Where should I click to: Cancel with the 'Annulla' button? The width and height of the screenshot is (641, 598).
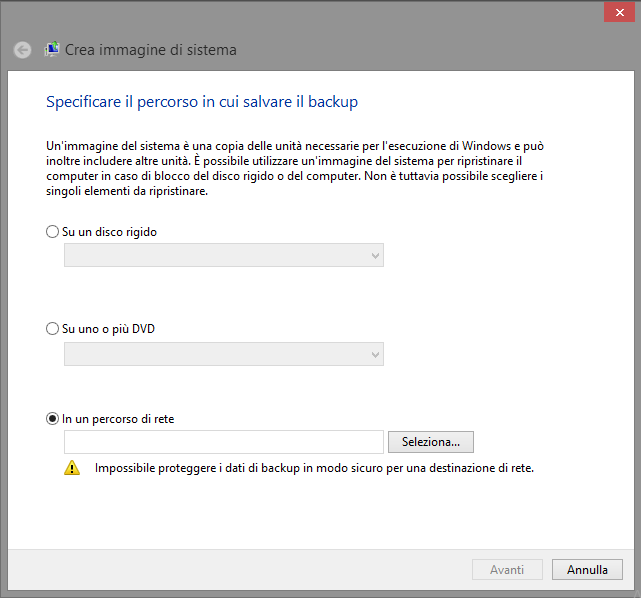click(587, 569)
